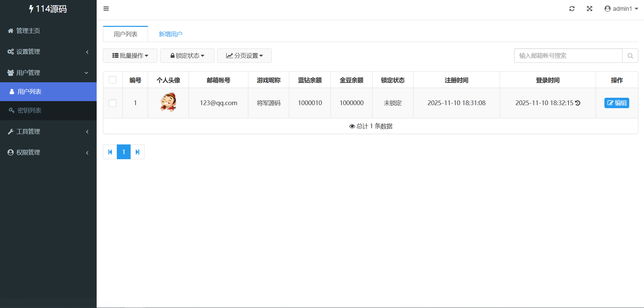Click the hamburger sidebar toggle icon

[106, 9]
